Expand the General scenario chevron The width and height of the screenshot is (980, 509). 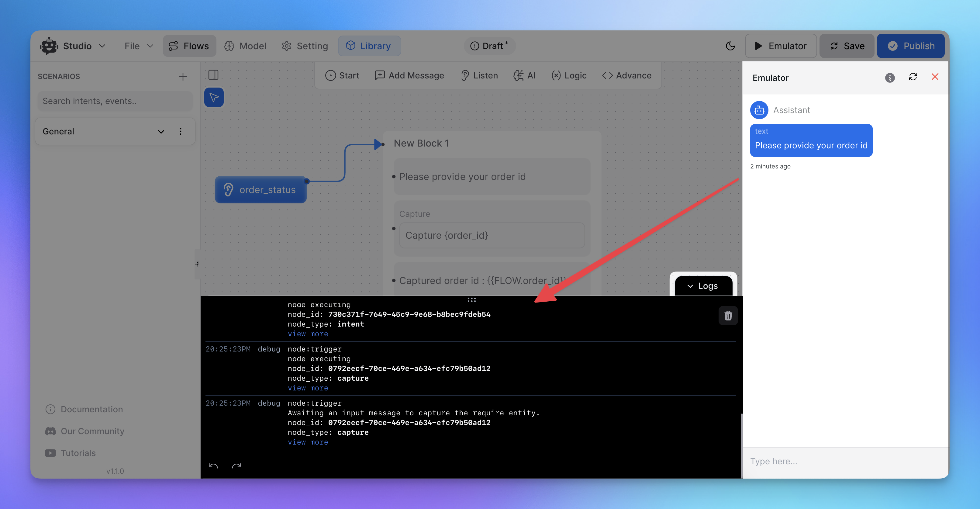[x=161, y=132]
